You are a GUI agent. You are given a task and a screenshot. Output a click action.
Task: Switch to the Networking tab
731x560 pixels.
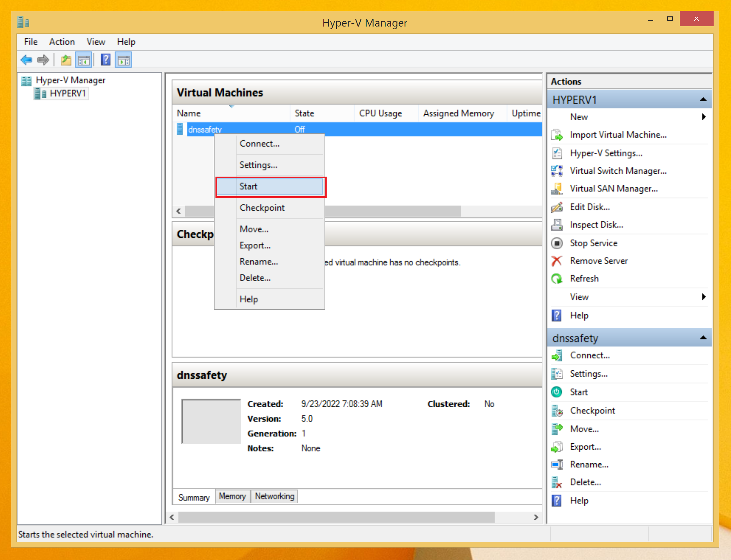pos(274,496)
